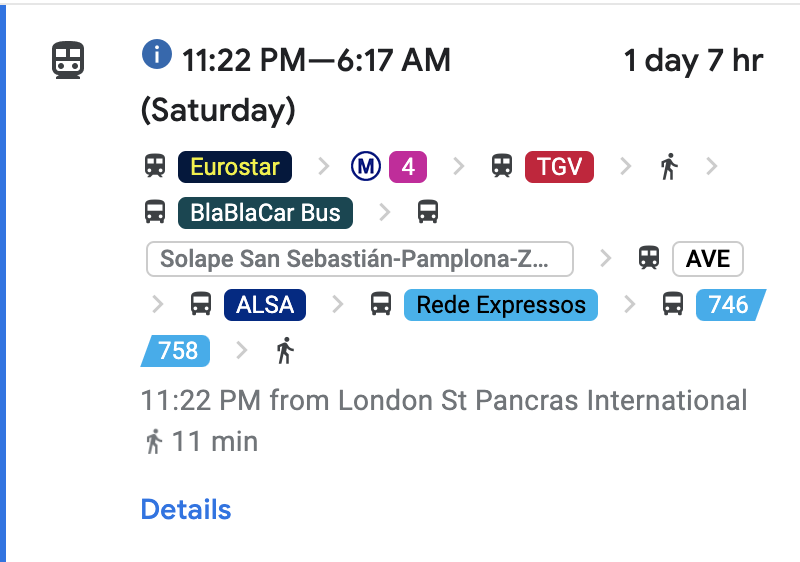Click the bus icon before BlaBlaCar Bus

pos(155,212)
